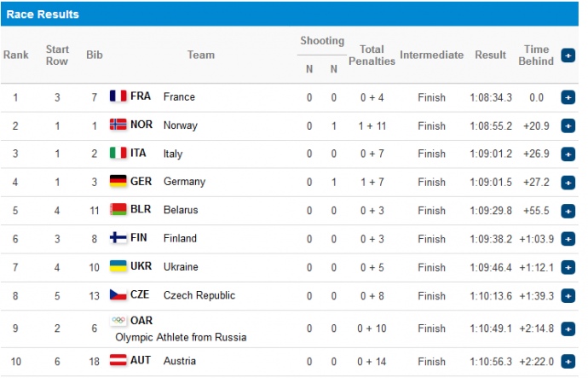Click the Belarus flag icon
Viewport: 588px width, 378px height.
click(x=118, y=210)
